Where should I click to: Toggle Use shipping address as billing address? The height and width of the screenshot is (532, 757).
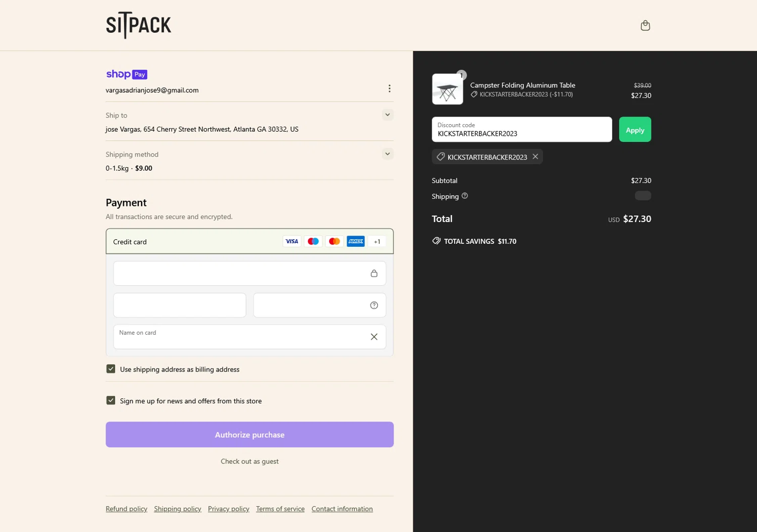[111, 369]
